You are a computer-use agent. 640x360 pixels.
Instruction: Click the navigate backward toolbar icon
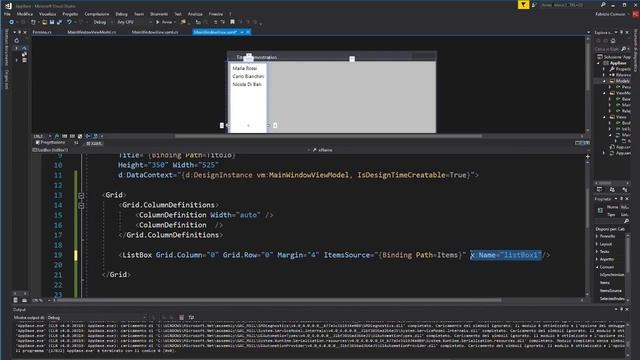tap(11, 22)
